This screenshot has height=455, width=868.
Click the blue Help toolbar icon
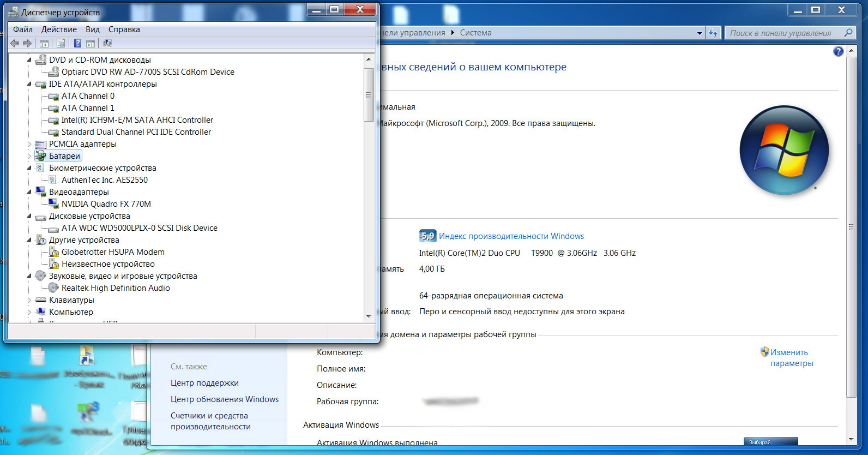coord(77,43)
